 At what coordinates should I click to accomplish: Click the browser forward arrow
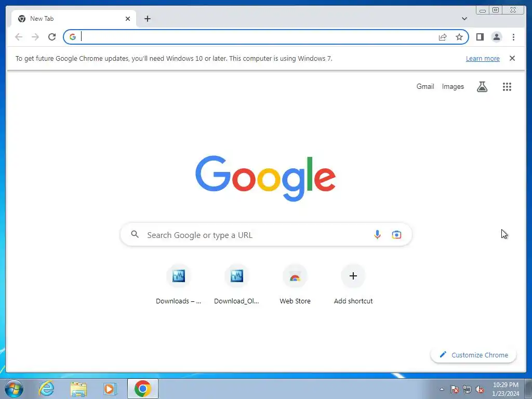[35, 37]
